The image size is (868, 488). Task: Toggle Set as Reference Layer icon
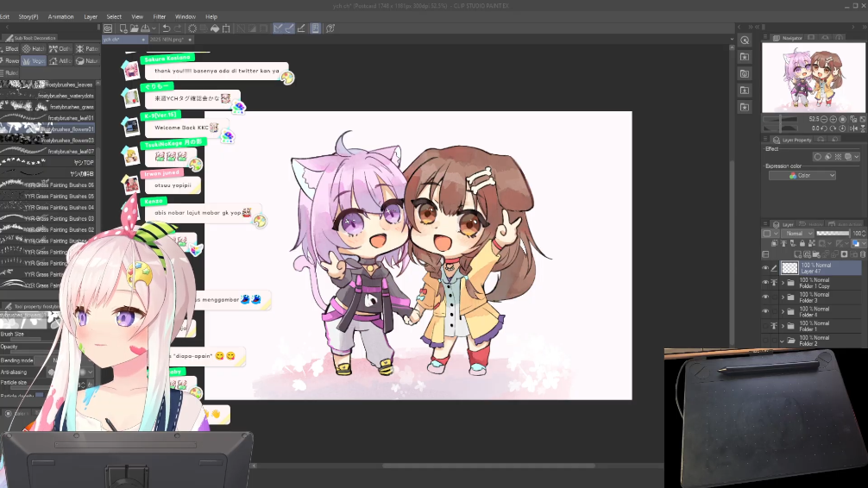coord(783,243)
